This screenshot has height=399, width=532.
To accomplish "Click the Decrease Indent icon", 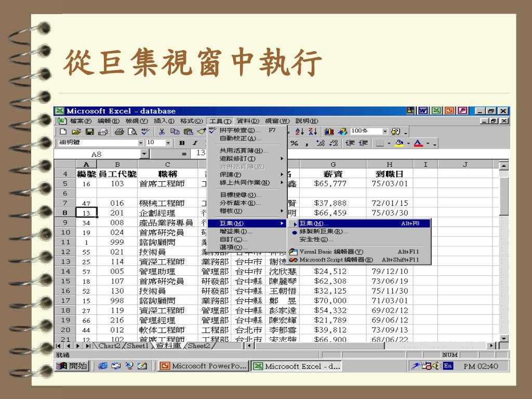I will coord(350,143).
